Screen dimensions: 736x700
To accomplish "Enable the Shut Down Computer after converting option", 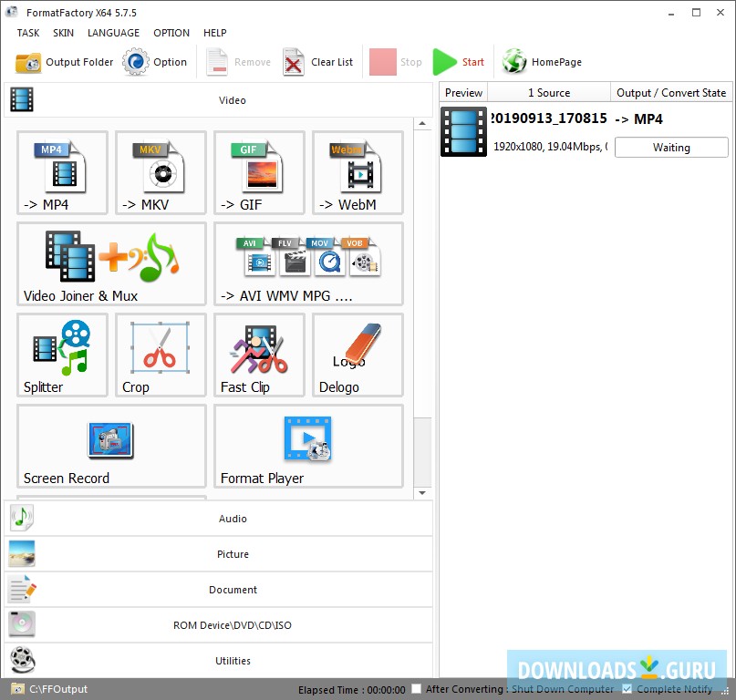I will 415,689.
